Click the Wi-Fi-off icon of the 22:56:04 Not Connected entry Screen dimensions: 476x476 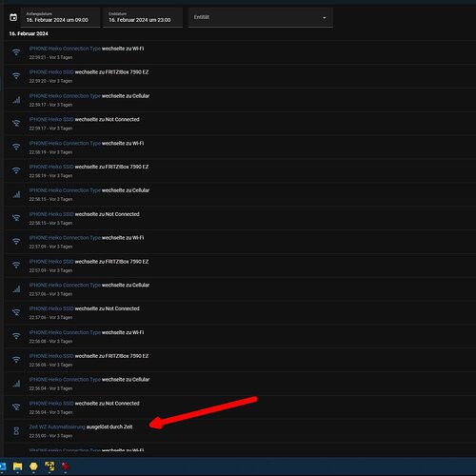pos(16,407)
